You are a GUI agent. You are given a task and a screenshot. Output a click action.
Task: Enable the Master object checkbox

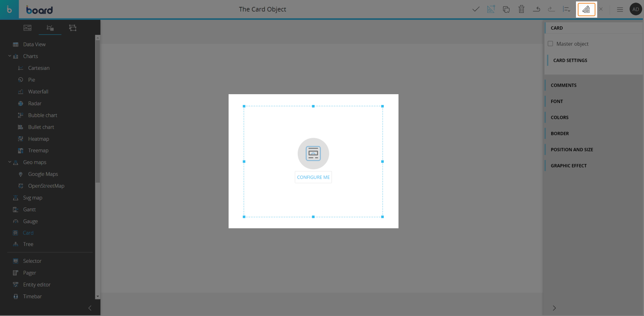(550, 44)
